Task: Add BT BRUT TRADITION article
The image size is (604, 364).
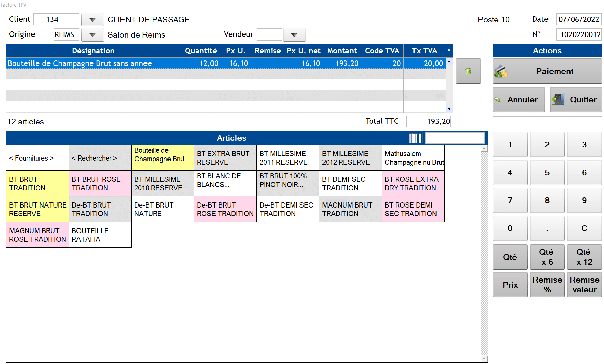Action: [x=38, y=184]
